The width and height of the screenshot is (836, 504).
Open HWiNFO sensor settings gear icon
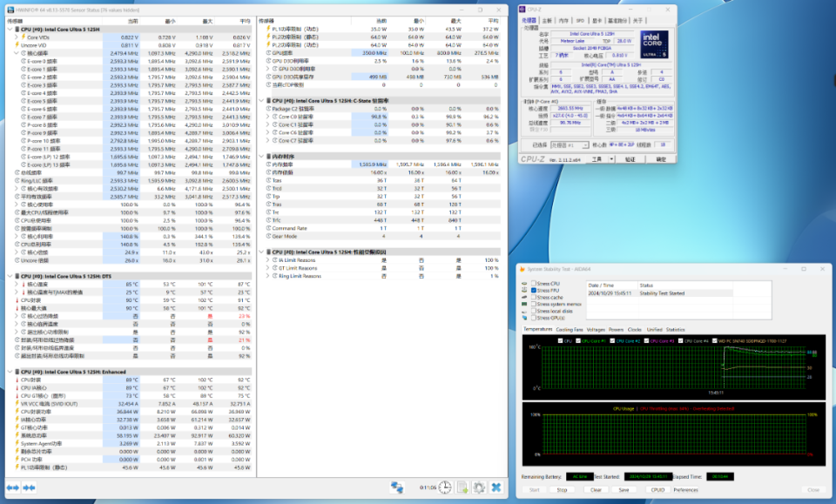(479, 487)
